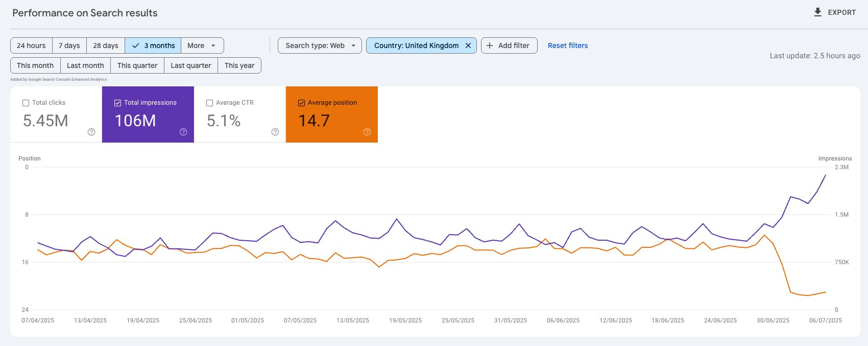Viewport: 868px width, 346px height.
Task: Open help icon on Total impressions card
Action: (x=183, y=132)
